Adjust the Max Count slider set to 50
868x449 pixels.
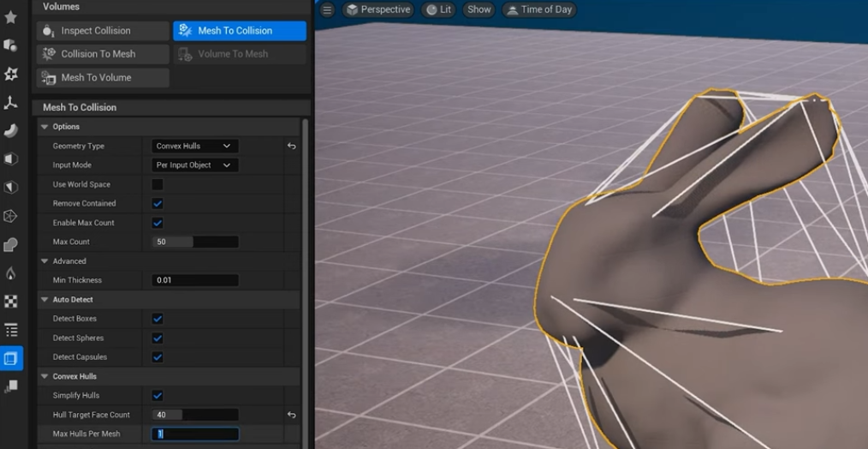pyautogui.click(x=195, y=242)
